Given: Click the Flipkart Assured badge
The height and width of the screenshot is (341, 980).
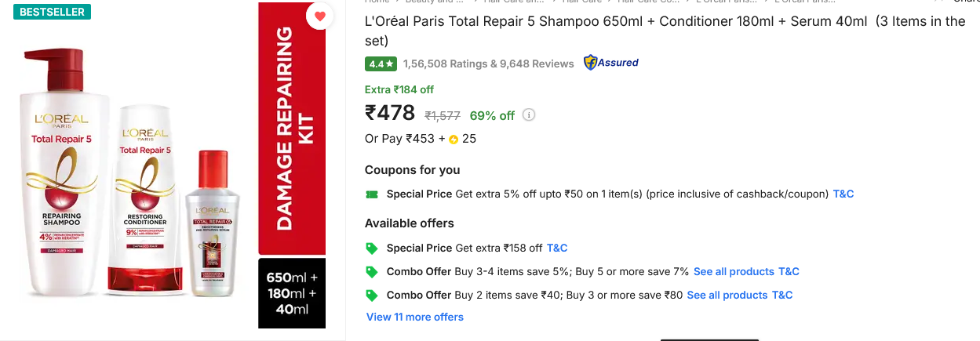Looking at the screenshot, I should pos(611,63).
